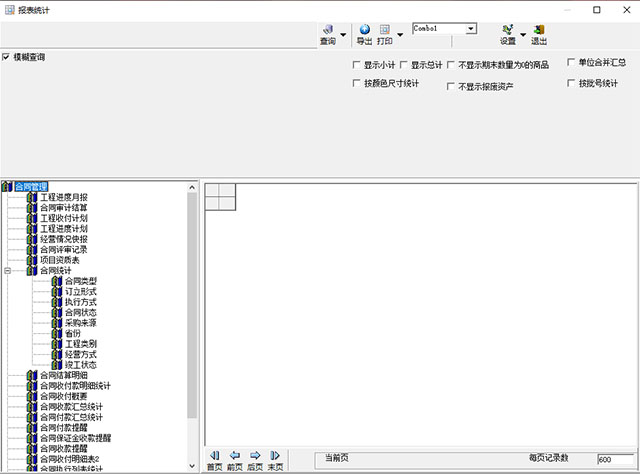640x474 pixels.
Task: Click the book icon beside 项目资质表
Action: tap(32, 260)
